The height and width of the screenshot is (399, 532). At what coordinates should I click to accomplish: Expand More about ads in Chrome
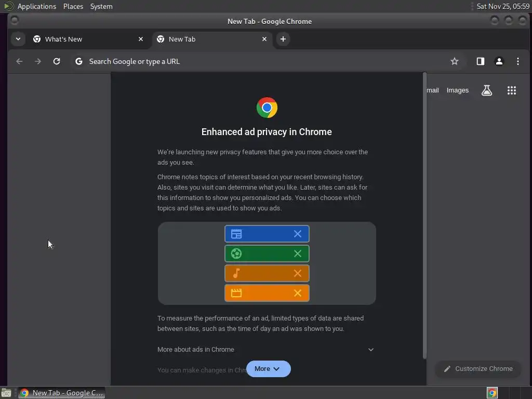(x=267, y=350)
